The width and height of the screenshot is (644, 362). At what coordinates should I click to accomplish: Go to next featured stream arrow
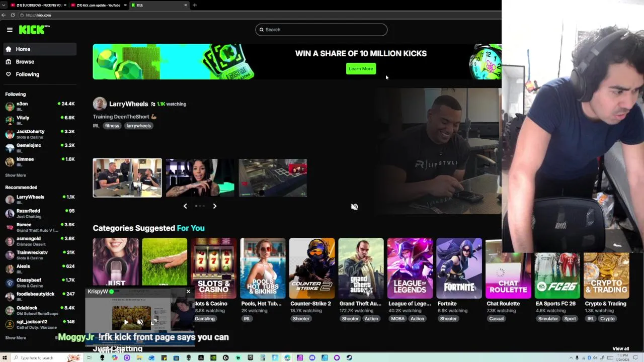pyautogui.click(x=214, y=206)
